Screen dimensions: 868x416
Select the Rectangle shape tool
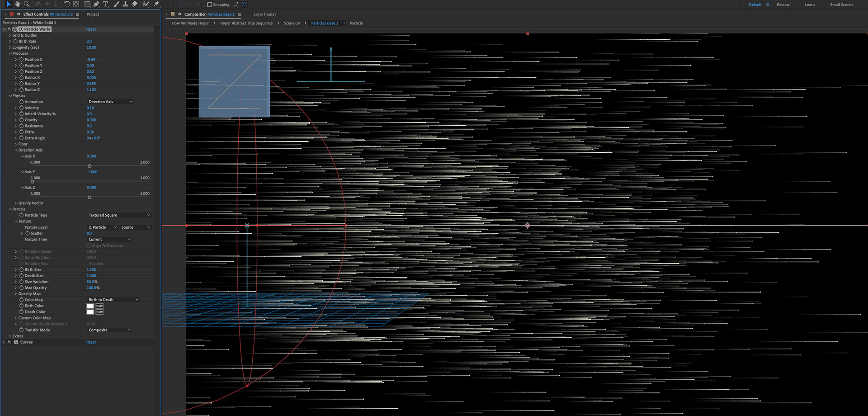coord(87,4)
